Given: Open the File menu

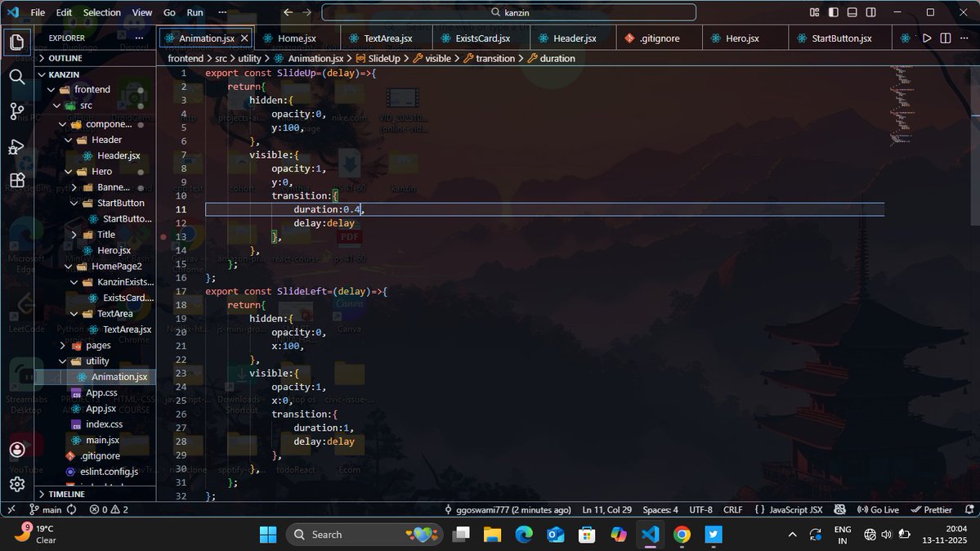Looking at the screenshot, I should tap(38, 12).
